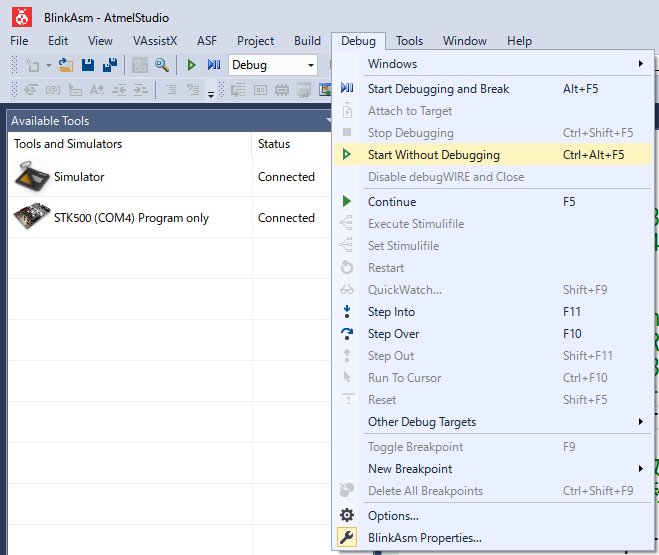Click the decrease indent toolbar icon

pos(119,89)
